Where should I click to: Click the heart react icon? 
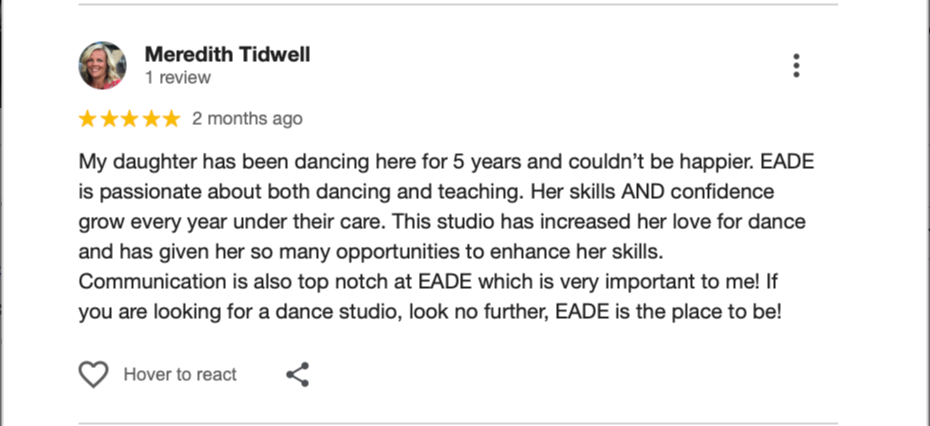tap(94, 374)
